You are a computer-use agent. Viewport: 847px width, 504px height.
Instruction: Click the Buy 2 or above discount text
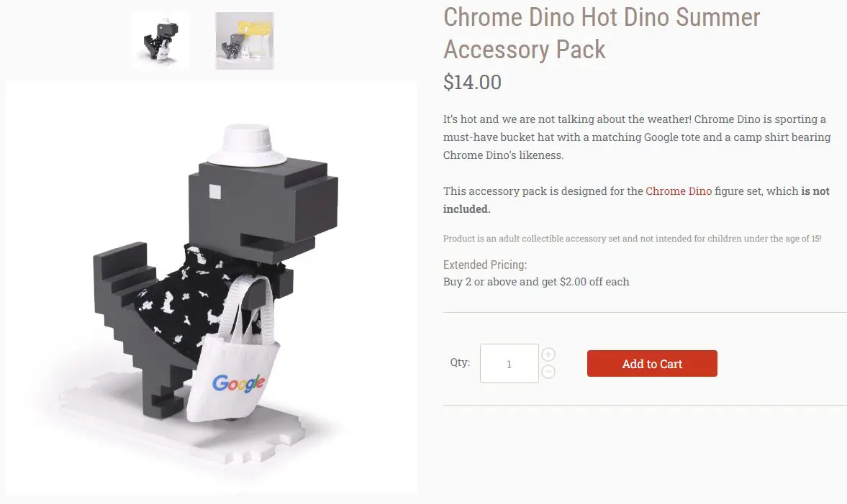(x=536, y=282)
